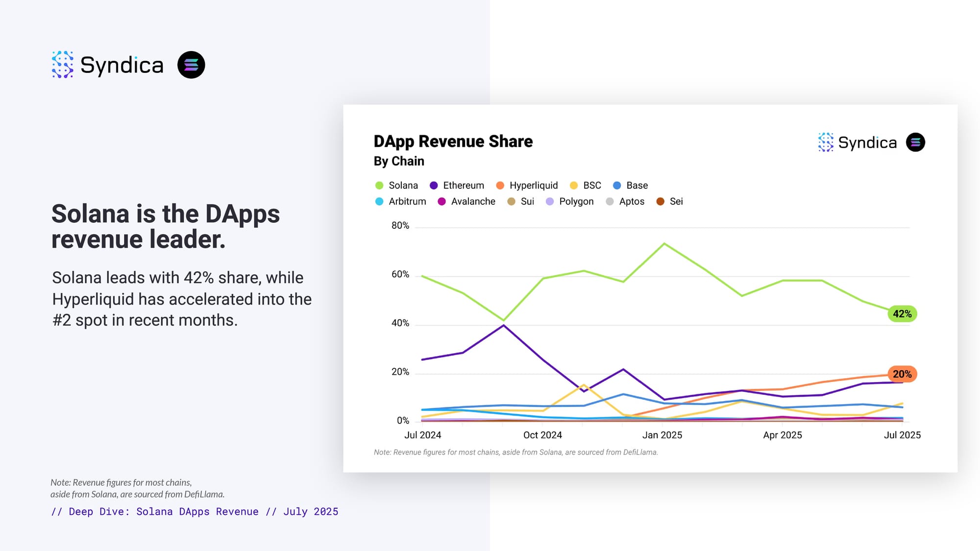
Task: Click the By Chain subtitle
Action: [x=399, y=161]
